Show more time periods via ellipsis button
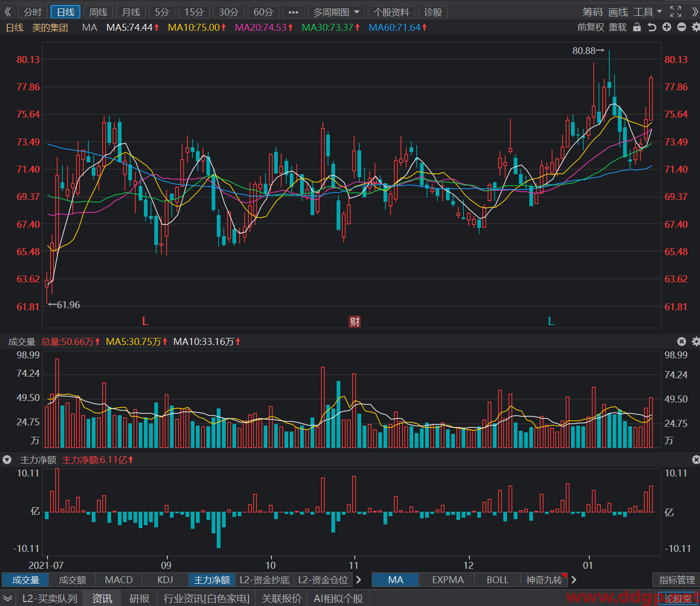Screen dimensions: 700x606 click(293, 12)
